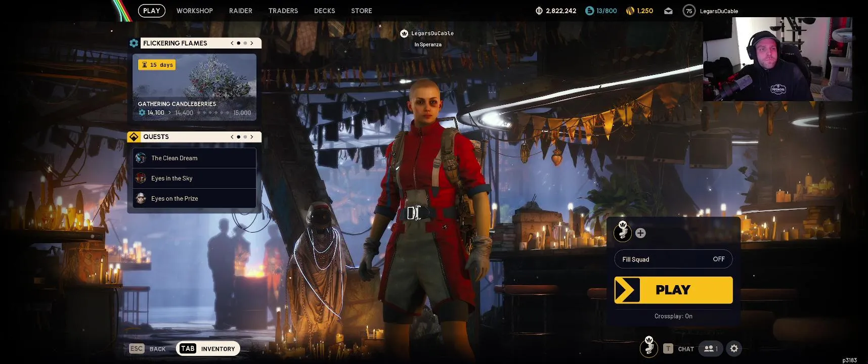Open the Eyes on the Prize quest

194,198
